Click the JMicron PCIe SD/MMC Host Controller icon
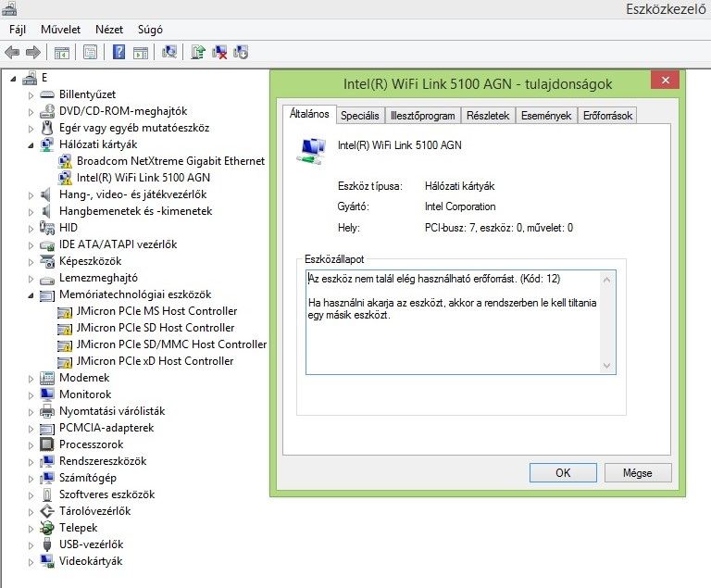This screenshot has height=588, width=711. (x=65, y=345)
